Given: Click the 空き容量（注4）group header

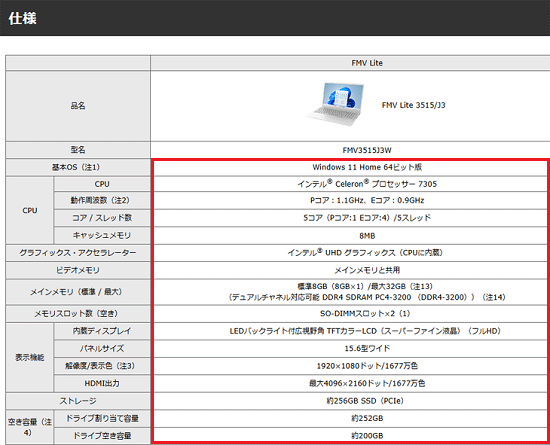Looking at the screenshot, I should (30, 427).
